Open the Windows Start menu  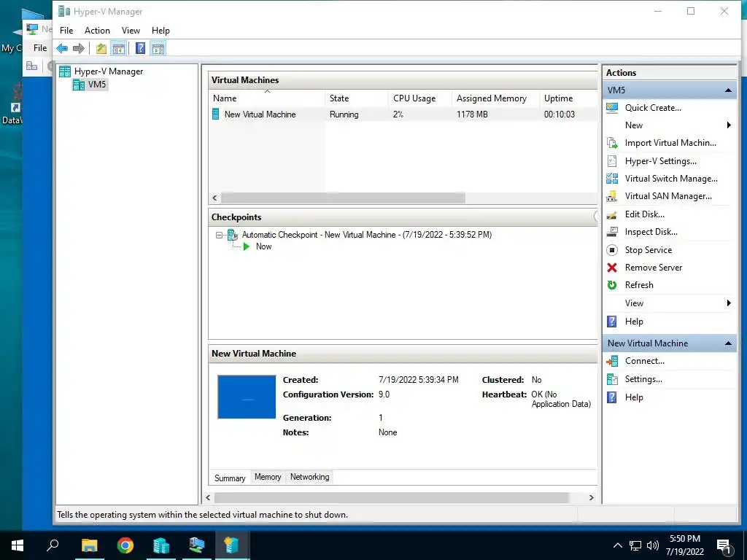point(18,545)
